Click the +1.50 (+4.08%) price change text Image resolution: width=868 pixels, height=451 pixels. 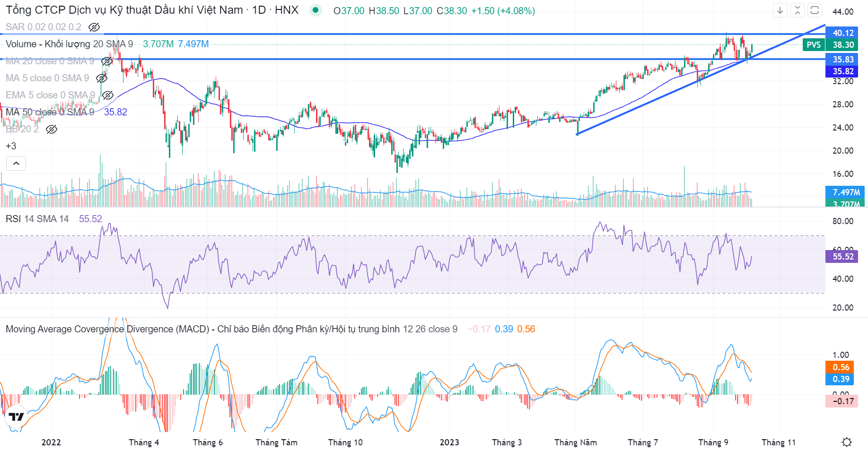pyautogui.click(x=503, y=11)
